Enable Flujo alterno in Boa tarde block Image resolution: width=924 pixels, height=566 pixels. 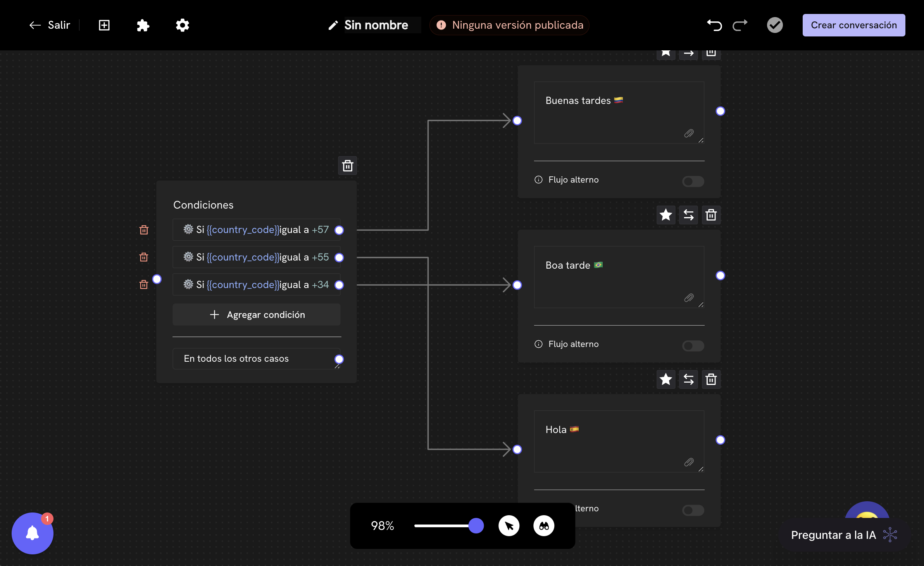click(693, 345)
